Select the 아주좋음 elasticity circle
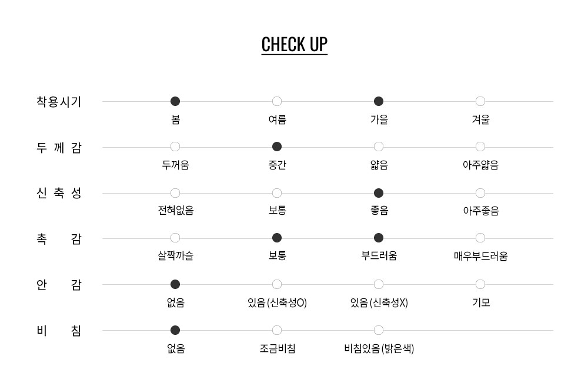 click(x=480, y=193)
